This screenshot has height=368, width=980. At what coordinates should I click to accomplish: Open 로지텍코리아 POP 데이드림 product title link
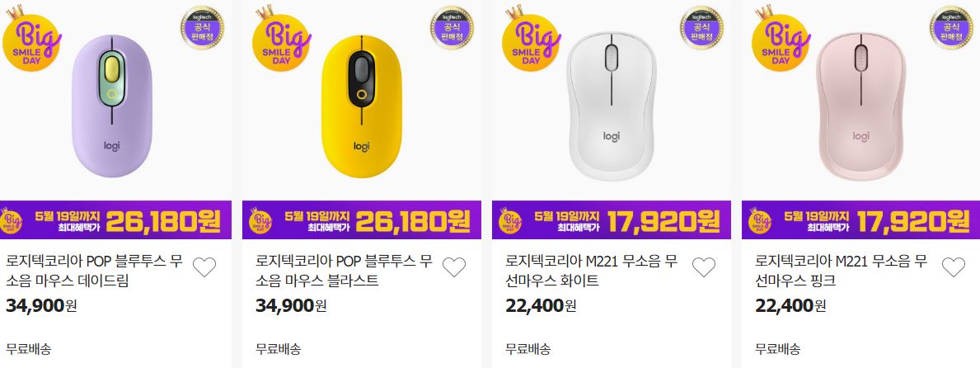click(x=95, y=271)
